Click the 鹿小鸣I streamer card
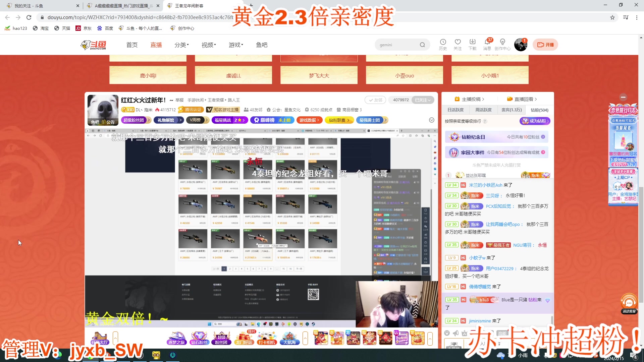The height and width of the screenshot is (362, 644). (x=148, y=75)
